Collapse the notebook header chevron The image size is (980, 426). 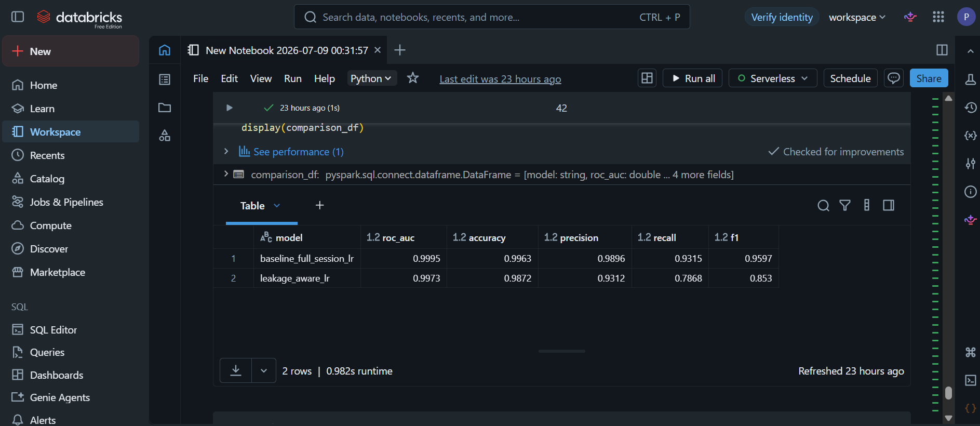pos(970,51)
